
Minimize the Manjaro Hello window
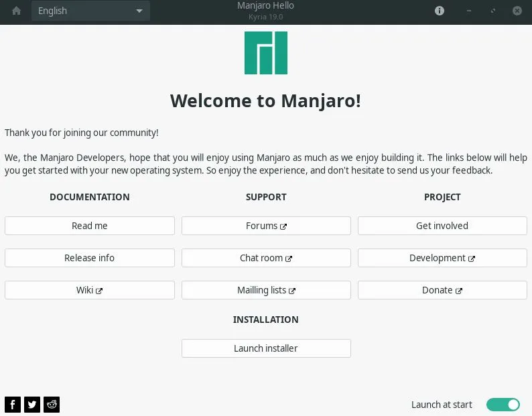(x=469, y=11)
